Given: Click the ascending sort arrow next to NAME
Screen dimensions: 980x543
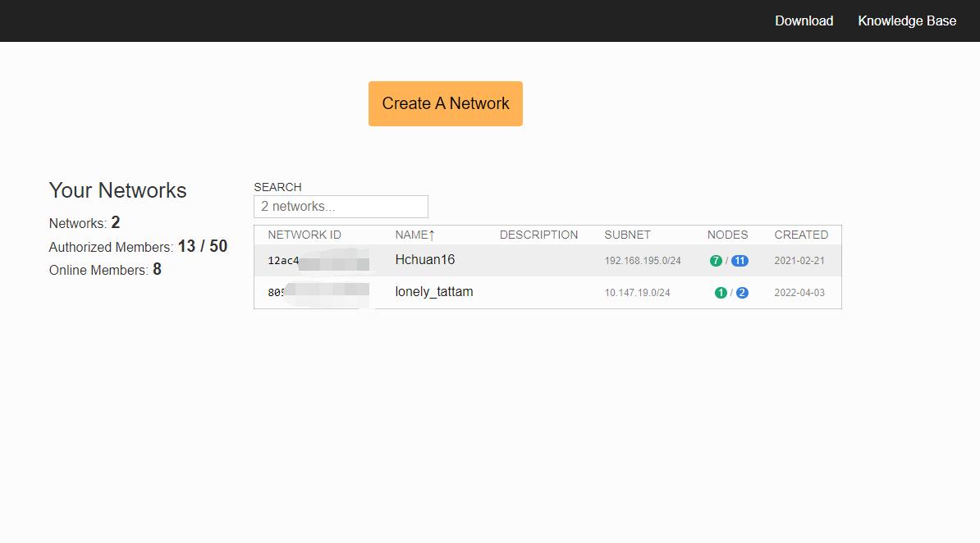Looking at the screenshot, I should coord(431,235).
